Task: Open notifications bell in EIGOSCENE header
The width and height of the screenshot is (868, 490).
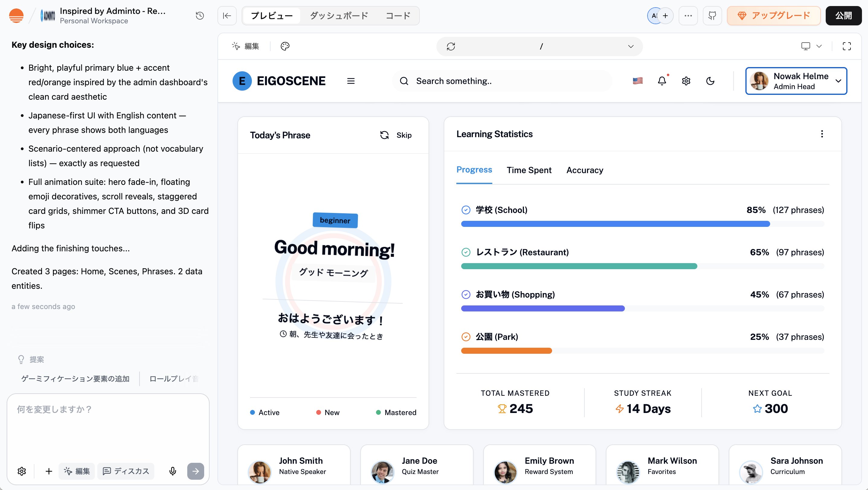Action: (x=662, y=81)
